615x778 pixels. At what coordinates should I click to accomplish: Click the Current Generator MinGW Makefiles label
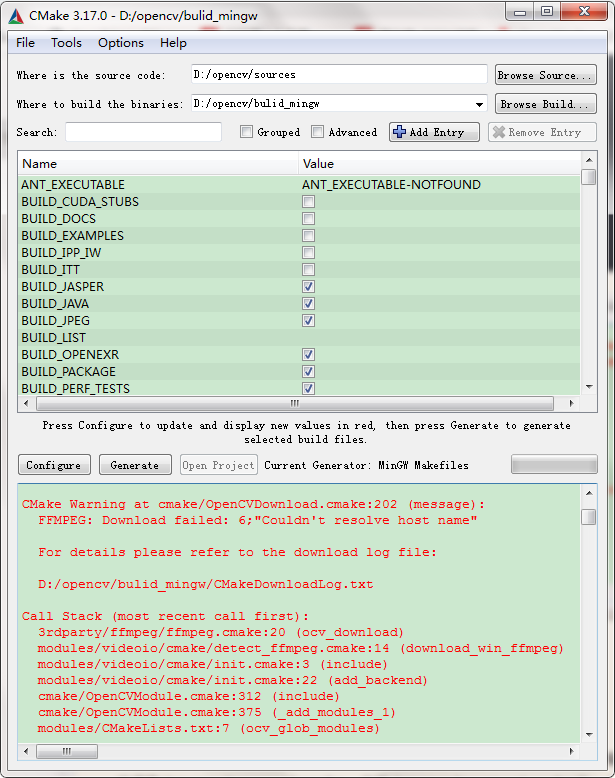[x=366, y=465]
